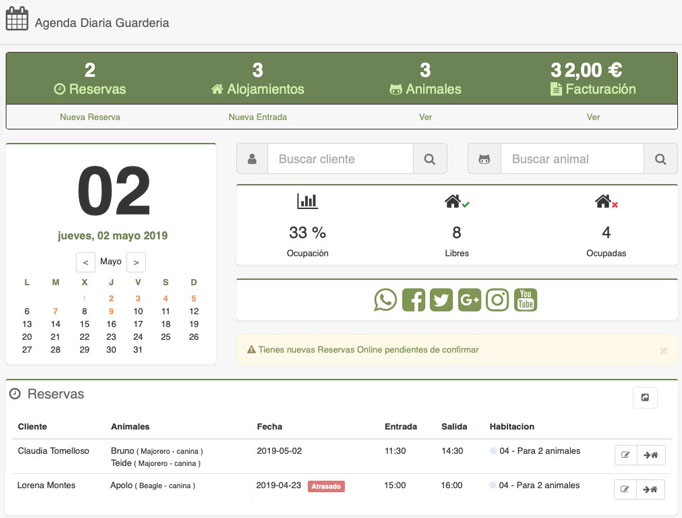Go to previous month in calendar
The height and width of the screenshot is (518, 682).
pyautogui.click(x=87, y=262)
